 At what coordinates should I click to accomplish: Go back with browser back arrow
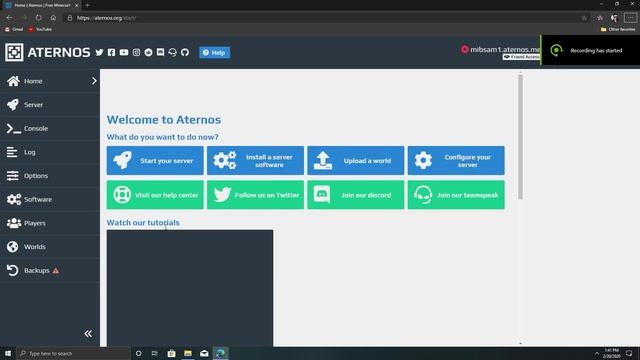[9, 18]
